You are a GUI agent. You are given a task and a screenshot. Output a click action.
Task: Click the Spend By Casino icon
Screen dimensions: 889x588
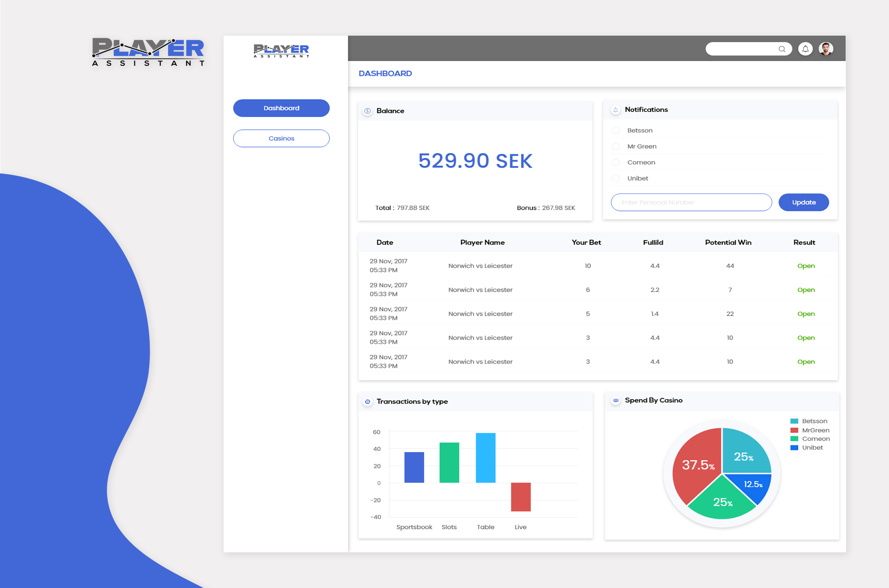coord(615,400)
